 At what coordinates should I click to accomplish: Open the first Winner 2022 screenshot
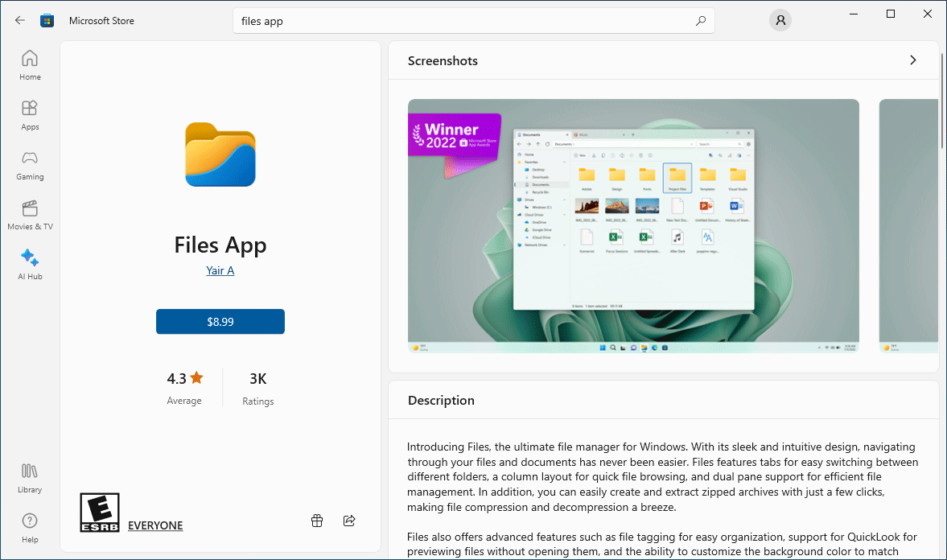pyautogui.click(x=633, y=226)
